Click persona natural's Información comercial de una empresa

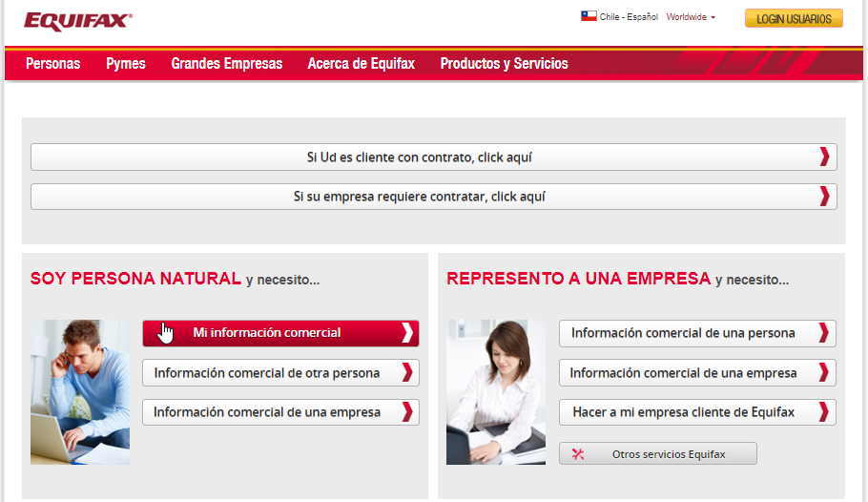pyautogui.click(x=280, y=412)
